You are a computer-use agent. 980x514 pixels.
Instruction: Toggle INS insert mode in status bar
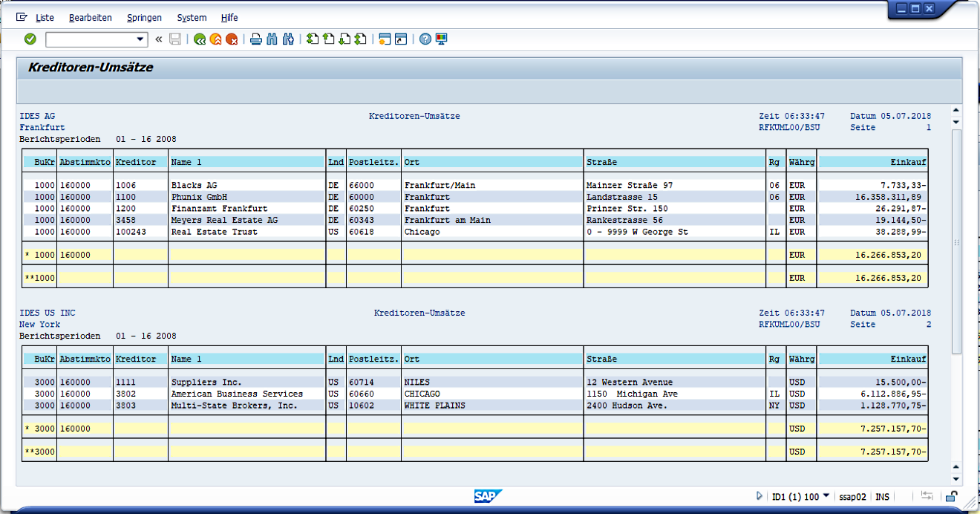pos(882,496)
